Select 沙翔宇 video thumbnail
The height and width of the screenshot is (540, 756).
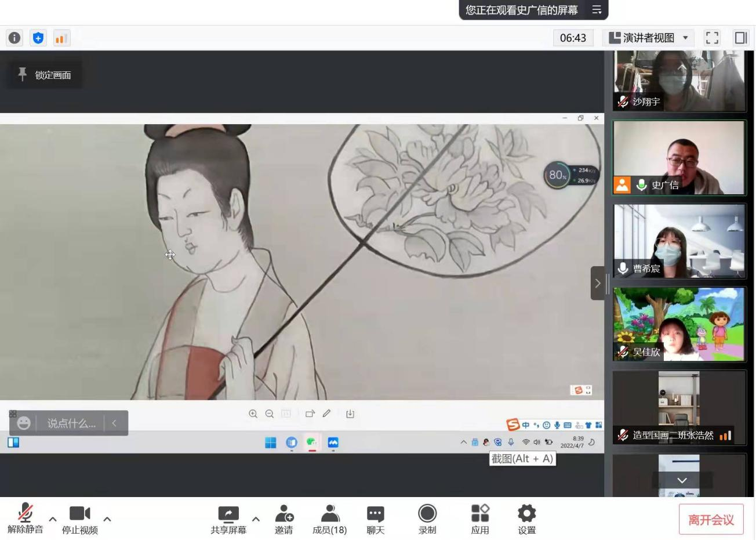[x=679, y=81]
